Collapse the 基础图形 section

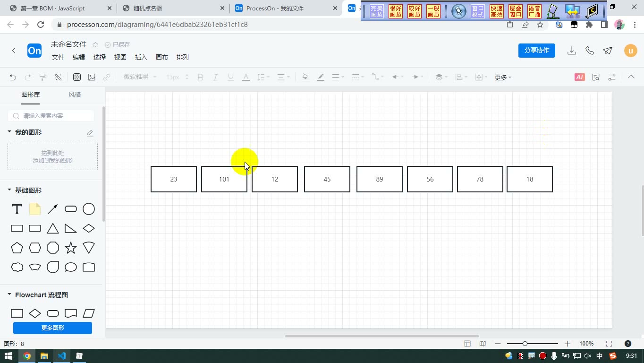pos(9,190)
